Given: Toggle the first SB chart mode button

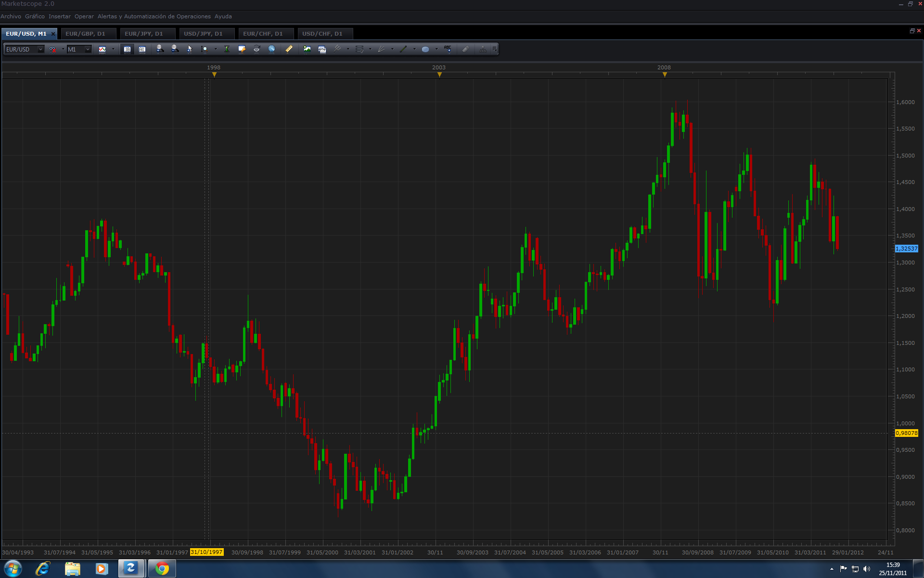Looking at the screenshot, I should [127, 49].
